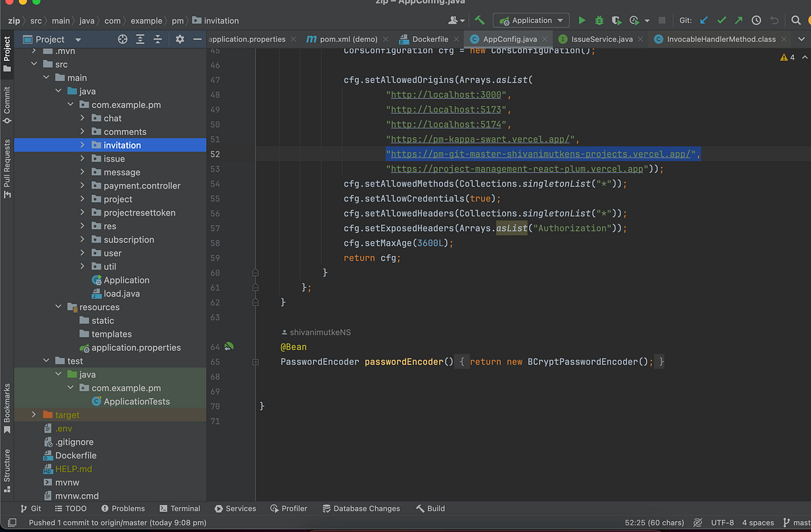Image resolution: width=811 pixels, height=532 pixels.
Task: Build the project using the hammer icon
Action: tap(479, 21)
